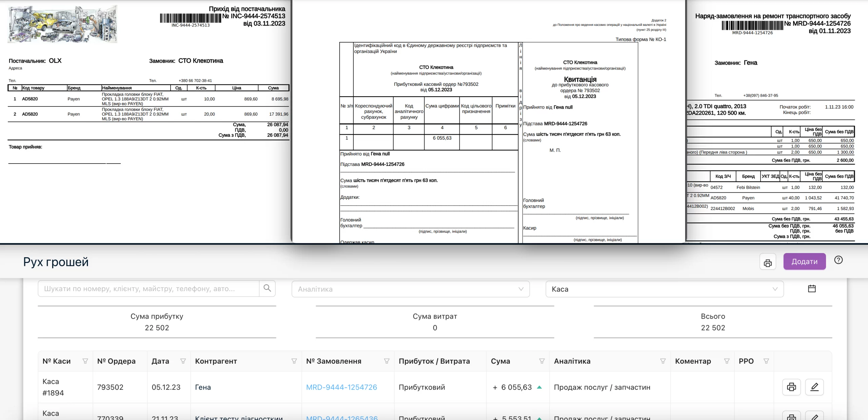Click the № Ордера column header
868x420 pixels.
(116, 361)
